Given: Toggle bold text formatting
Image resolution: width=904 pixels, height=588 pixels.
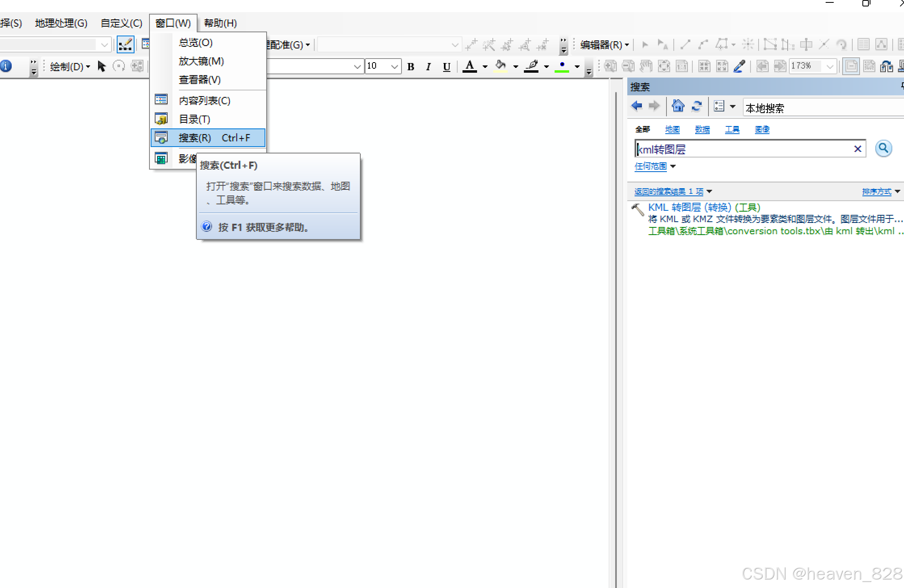Looking at the screenshot, I should click(411, 67).
